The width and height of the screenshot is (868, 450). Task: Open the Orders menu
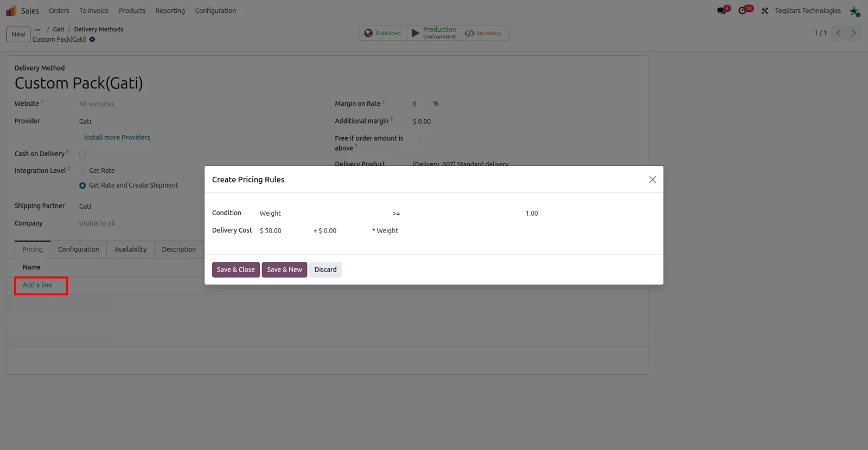click(x=59, y=11)
